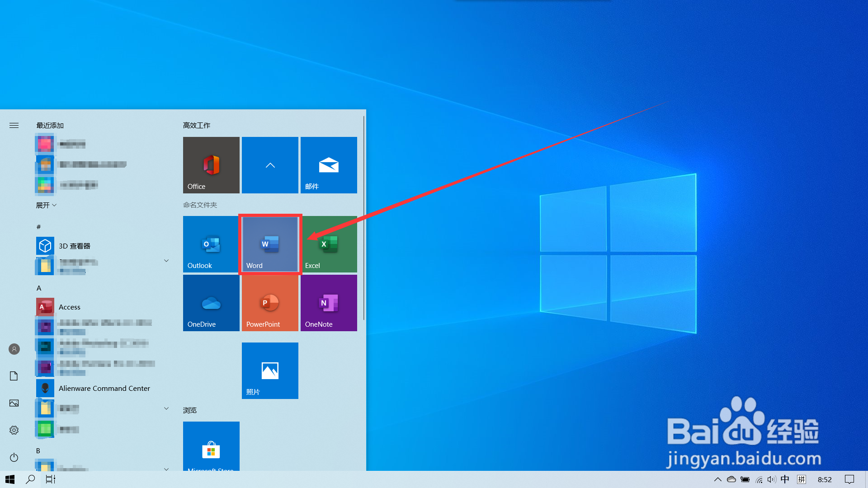Screen dimensions: 868x488
Task: Click the B letter group header
Action: [38, 450]
